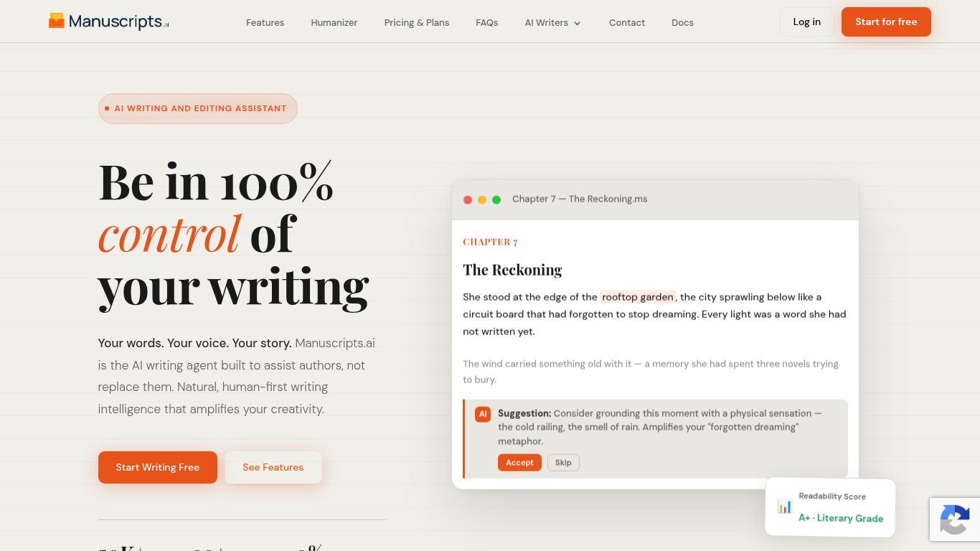Open the Contact page
This screenshot has height=551, width=980.
click(627, 22)
